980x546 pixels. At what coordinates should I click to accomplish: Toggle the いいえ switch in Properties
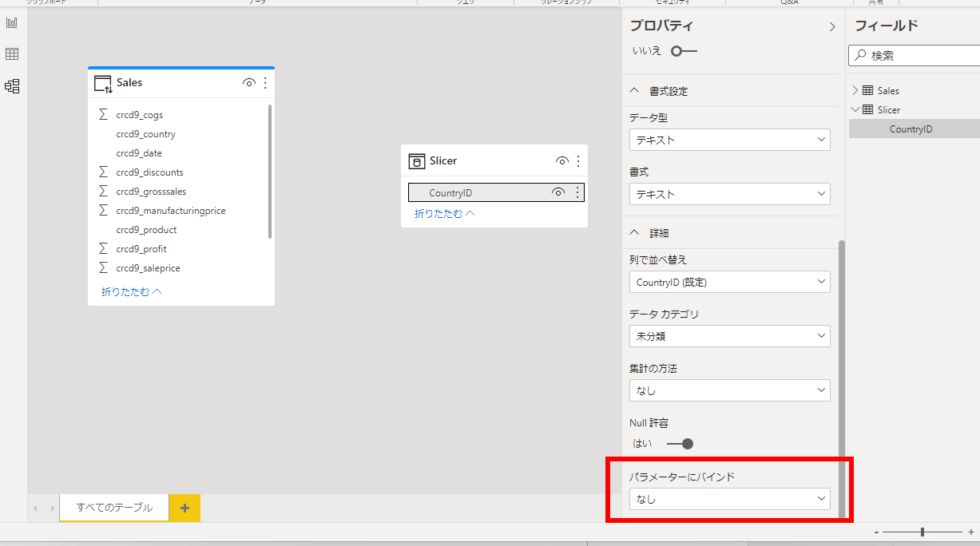tap(684, 51)
